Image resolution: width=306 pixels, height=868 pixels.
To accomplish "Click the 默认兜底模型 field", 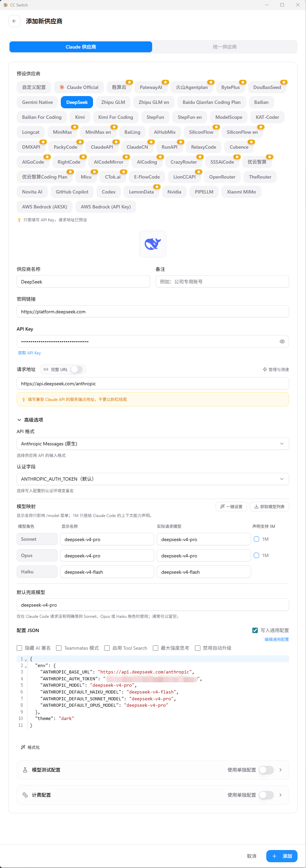I will click(x=153, y=605).
